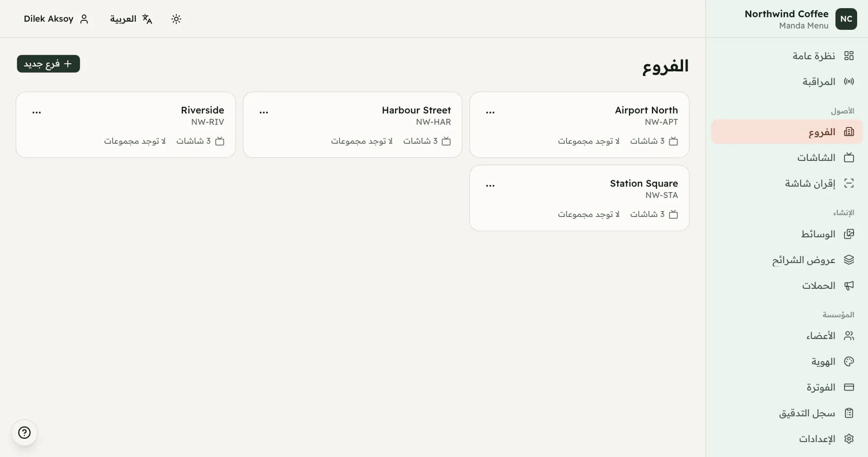The image size is (868, 457).
Task: Open the Airport North card options menu
Action: [x=490, y=112]
